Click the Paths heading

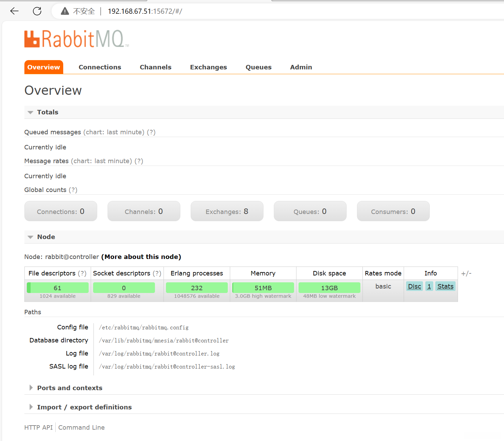click(x=33, y=312)
